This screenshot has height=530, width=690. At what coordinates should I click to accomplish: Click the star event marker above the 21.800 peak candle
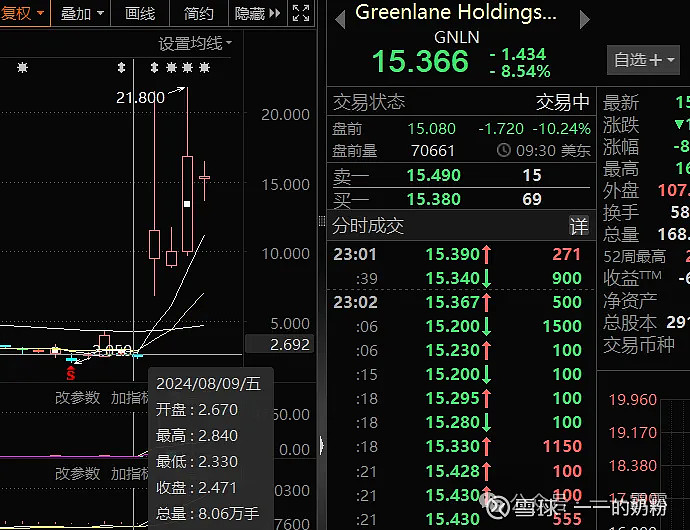[x=187, y=67]
